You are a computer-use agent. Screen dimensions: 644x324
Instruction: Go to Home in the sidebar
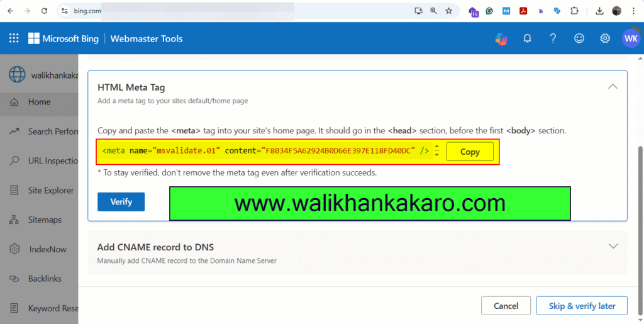(39, 102)
